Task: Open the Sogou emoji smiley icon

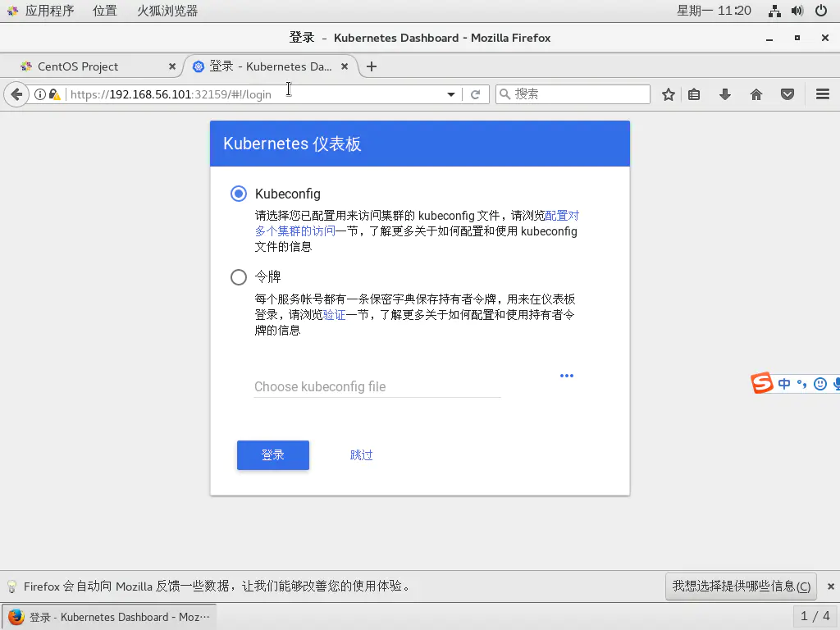Action: pyautogui.click(x=819, y=384)
